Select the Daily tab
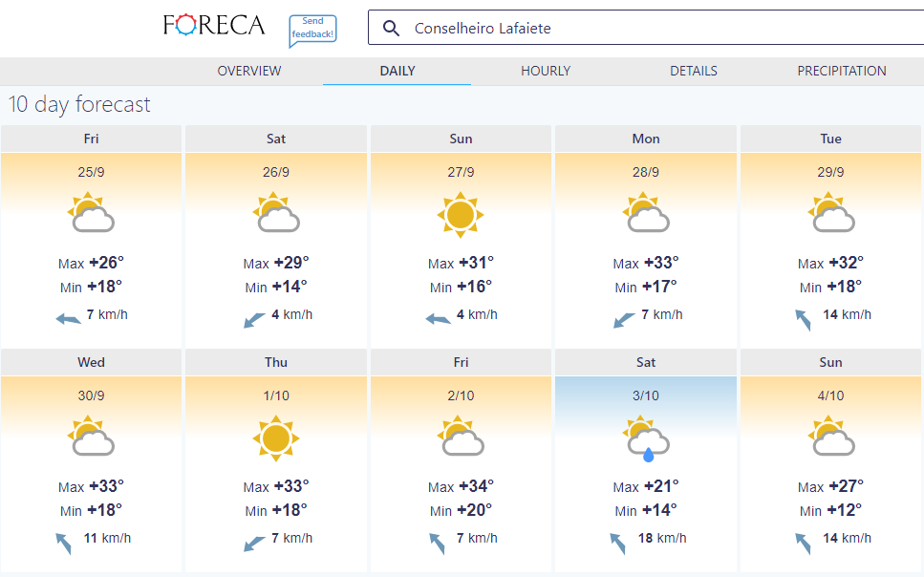This screenshot has height=577, width=924. click(398, 71)
